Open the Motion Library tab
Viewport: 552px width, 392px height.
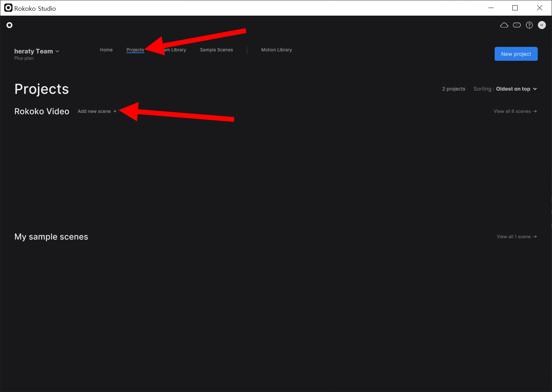(x=277, y=50)
